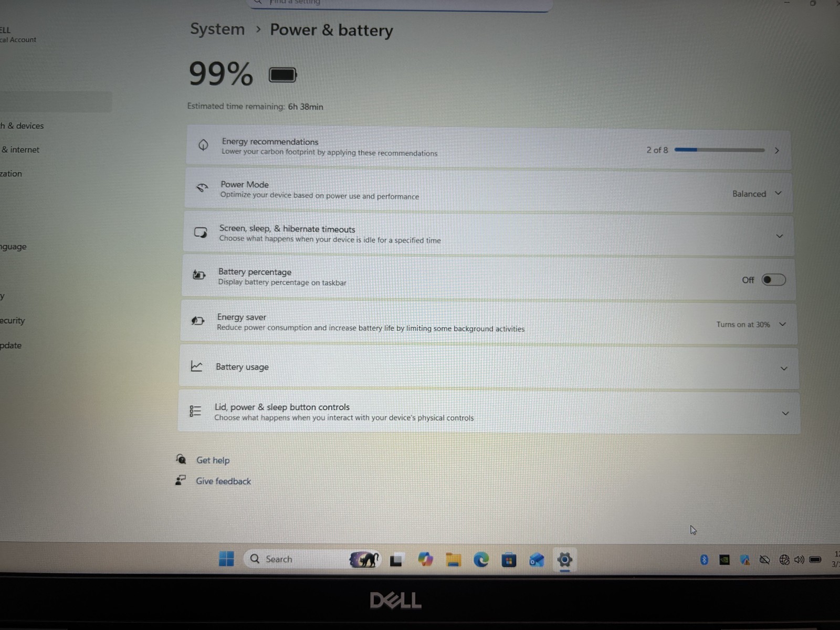The image size is (840, 630).
Task: Click the battery tray icon
Action: pos(815,560)
